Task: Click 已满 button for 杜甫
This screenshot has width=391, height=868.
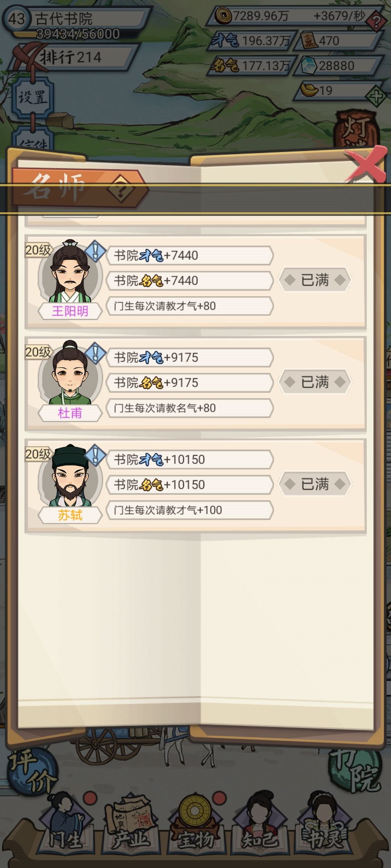Action: (315, 382)
